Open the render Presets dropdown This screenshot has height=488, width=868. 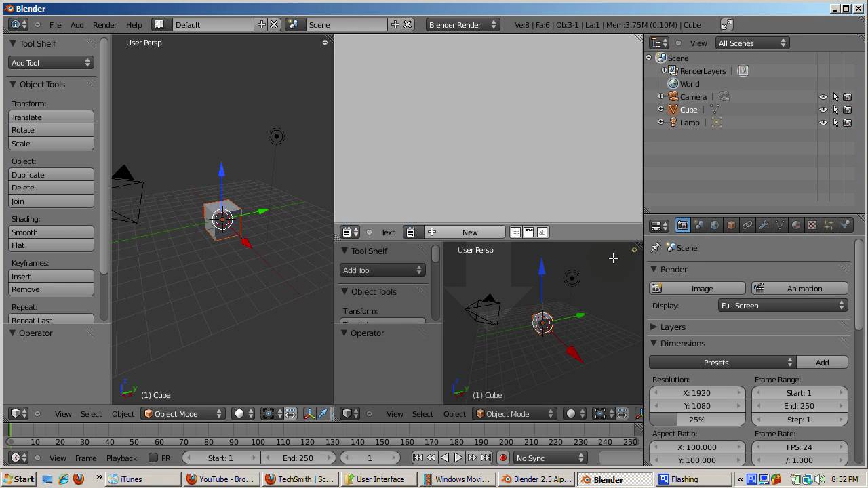(x=722, y=363)
